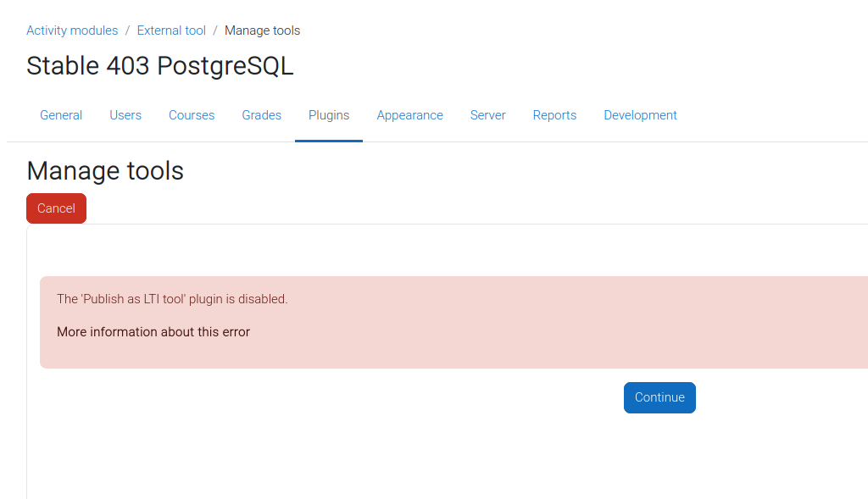Switch to the Reports tab
The height and width of the screenshot is (499, 868).
(554, 115)
